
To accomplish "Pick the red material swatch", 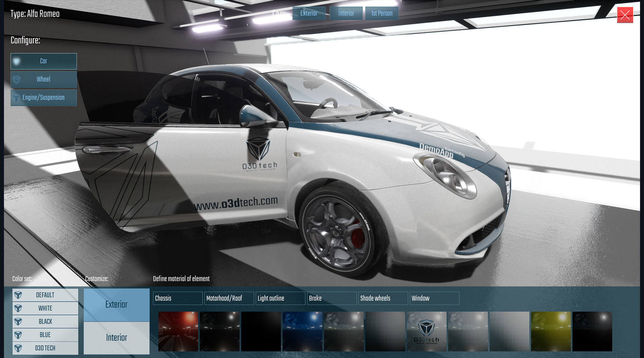I will click(178, 331).
